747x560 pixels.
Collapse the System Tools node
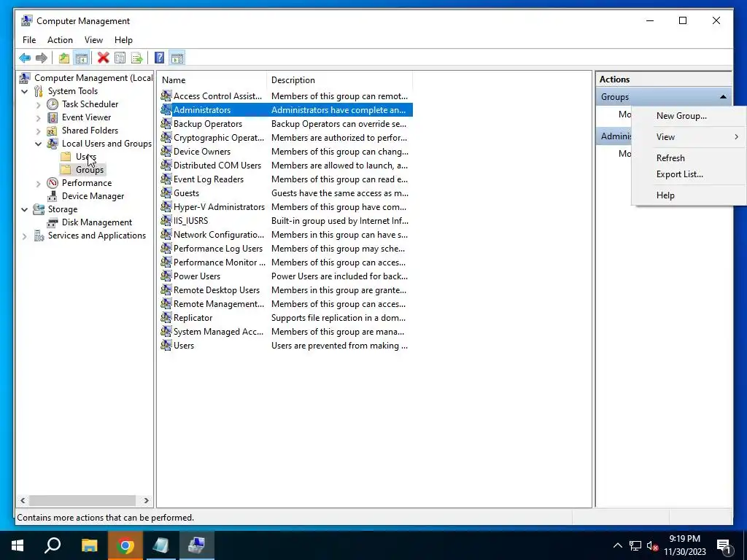tap(24, 91)
